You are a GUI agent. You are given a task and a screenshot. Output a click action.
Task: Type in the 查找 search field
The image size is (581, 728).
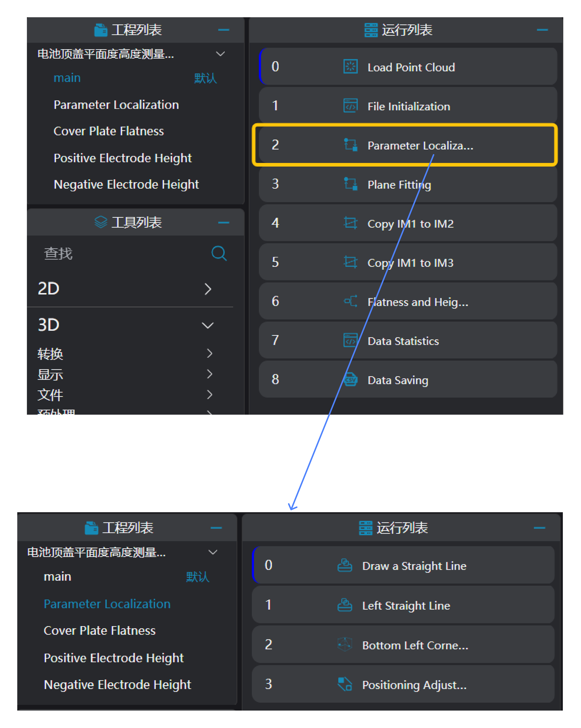click(x=122, y=254)
